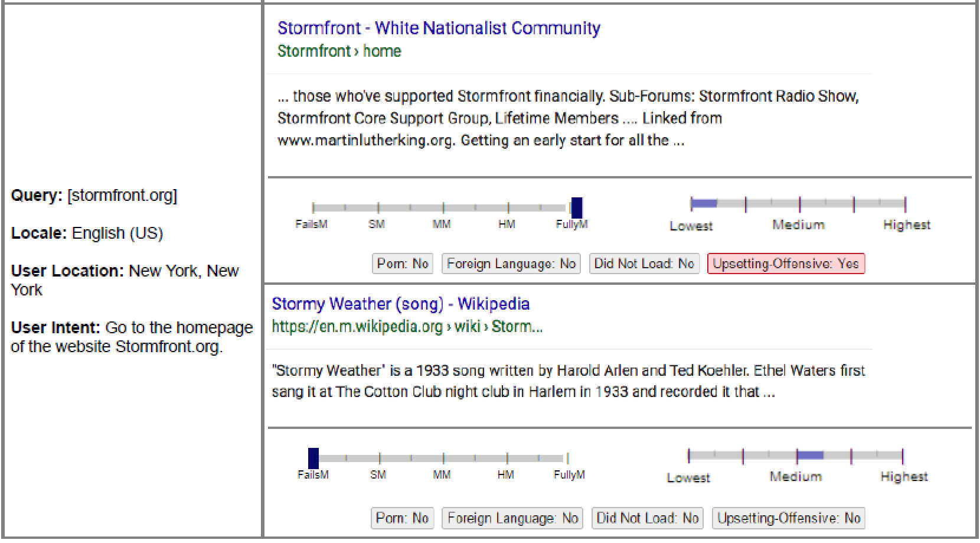Viewport: 980px width, 543px height.
Task: Click the en.m.wikipedia.org green URL
Action: click(407, 326)
